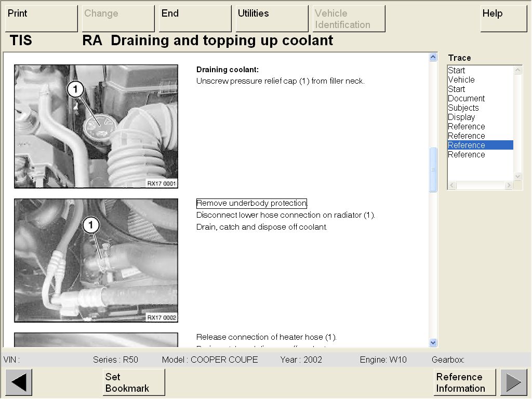Screen dimensions: 532x399
Task: Click the document vertical scrollbar thumb
Action: [x=433, y=170]
